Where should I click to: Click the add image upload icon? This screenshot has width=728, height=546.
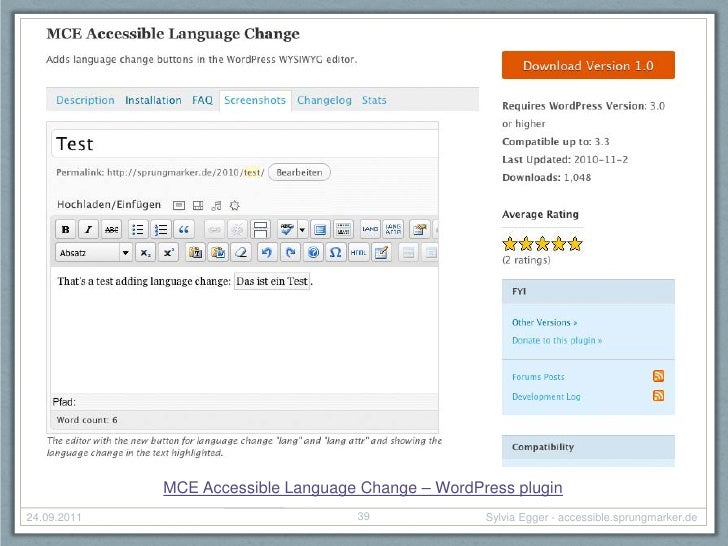click(179, 205)
